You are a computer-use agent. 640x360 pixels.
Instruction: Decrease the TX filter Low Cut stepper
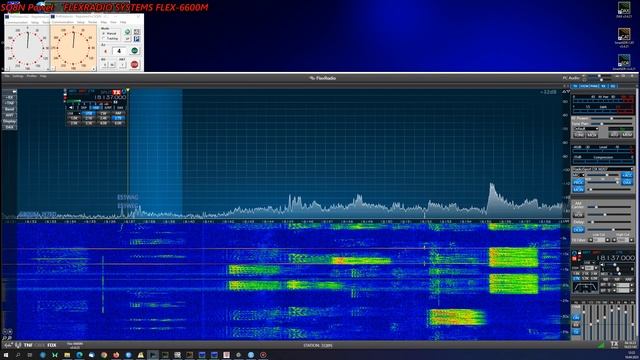click(x=590, y=240)
